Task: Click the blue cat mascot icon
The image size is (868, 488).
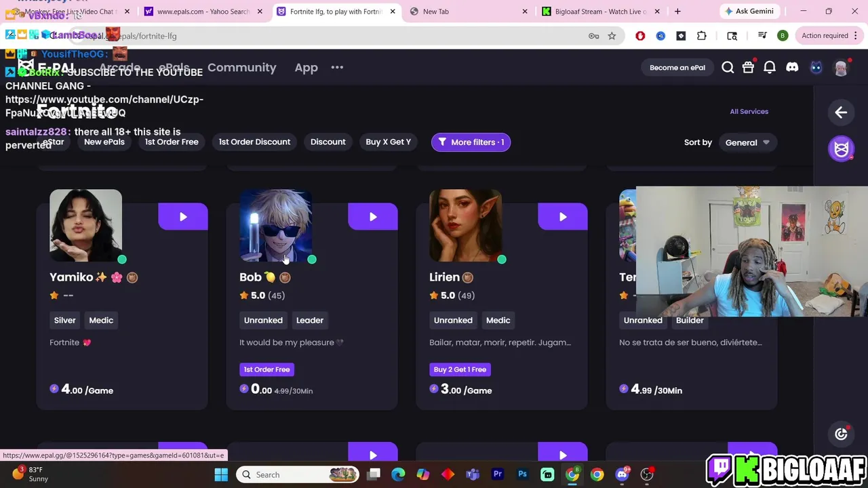Action: (816, 67)
